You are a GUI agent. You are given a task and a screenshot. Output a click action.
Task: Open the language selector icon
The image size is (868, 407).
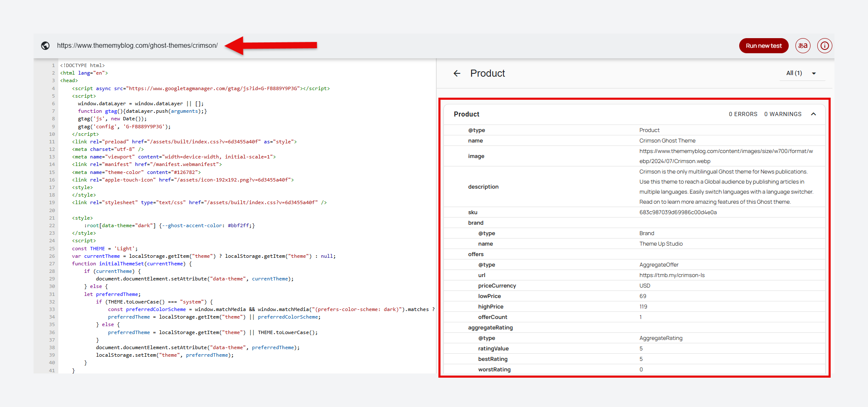(x=803, y=46)
